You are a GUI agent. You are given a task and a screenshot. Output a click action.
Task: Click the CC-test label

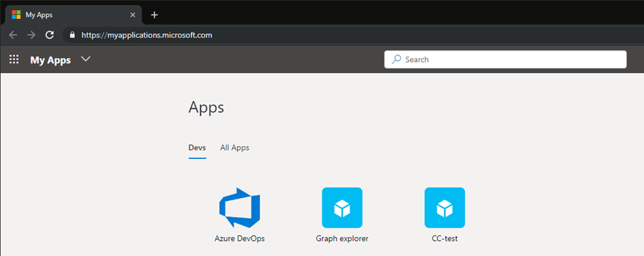click(445, 238)
